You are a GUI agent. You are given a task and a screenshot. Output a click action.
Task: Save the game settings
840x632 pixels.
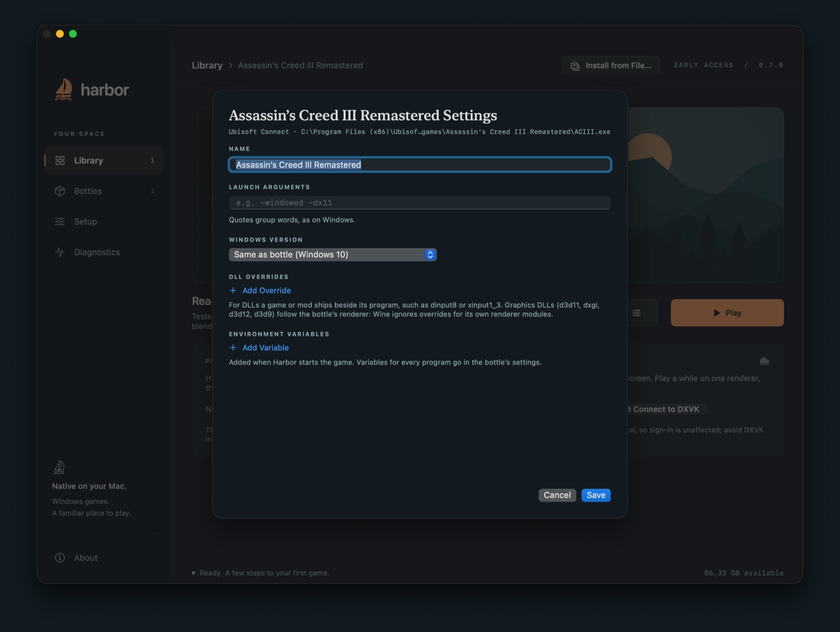[596, 495]
